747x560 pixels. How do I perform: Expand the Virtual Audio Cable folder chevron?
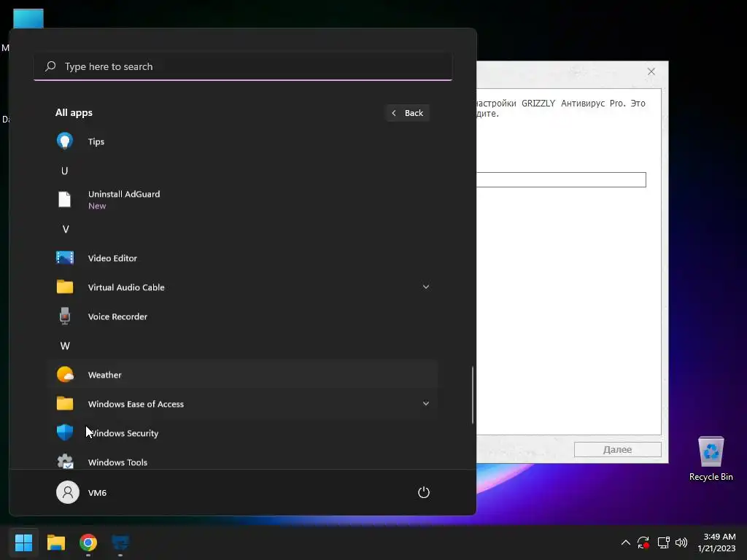426,287
